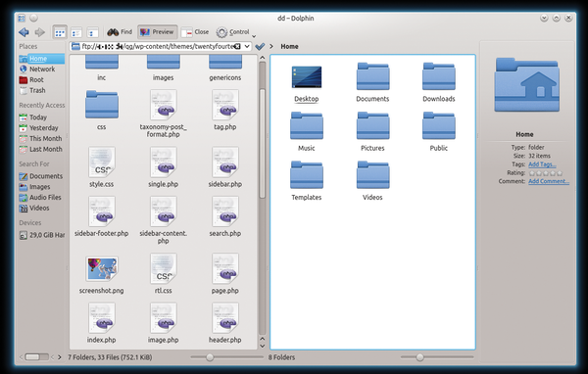Open the Videos folder in Home view

372,181
